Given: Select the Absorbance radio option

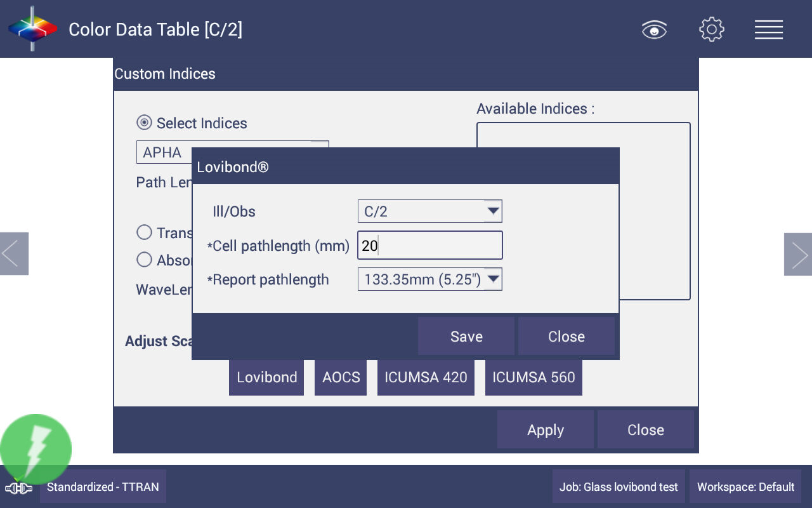Looking at the screenshot, I should coord(144,260).
